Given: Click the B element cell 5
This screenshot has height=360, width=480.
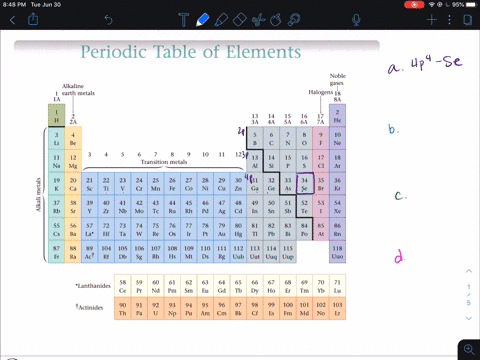Looking at the screenshot, I should click(255, 139).
